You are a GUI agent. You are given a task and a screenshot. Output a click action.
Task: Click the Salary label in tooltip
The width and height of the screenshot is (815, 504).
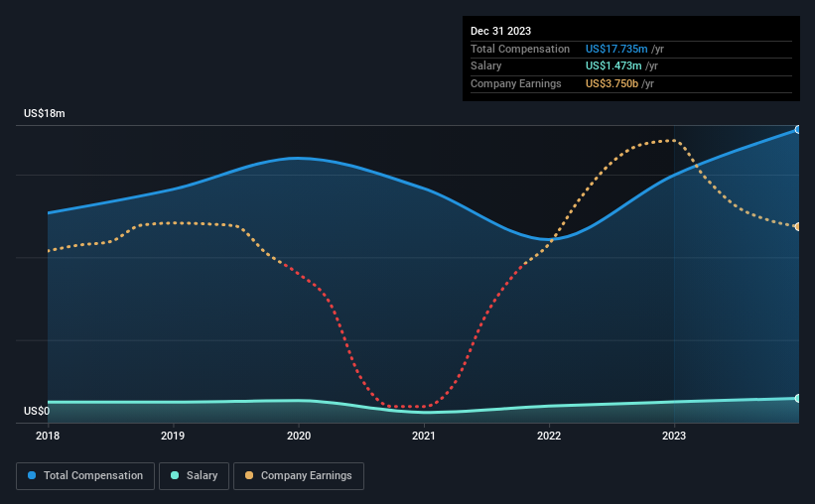pyautogui.click(x=486, y=66)
